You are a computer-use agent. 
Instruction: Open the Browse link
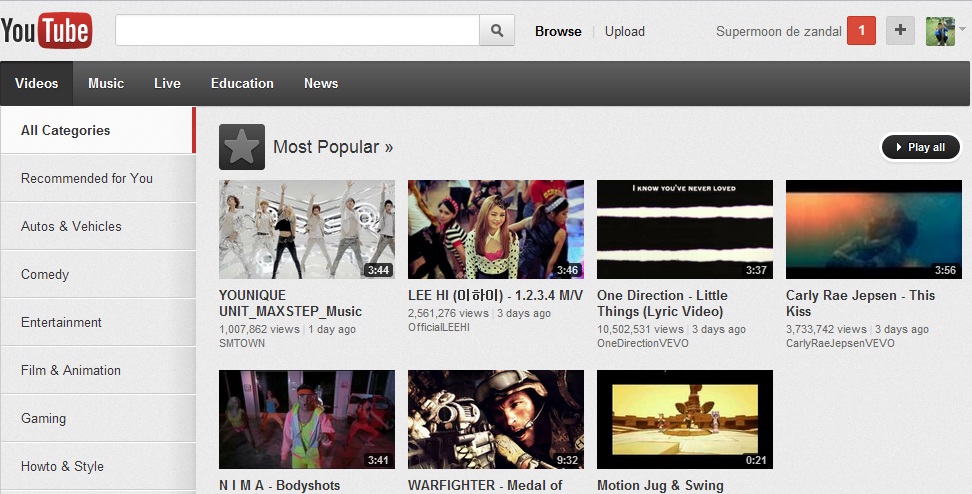pos(559,32)
